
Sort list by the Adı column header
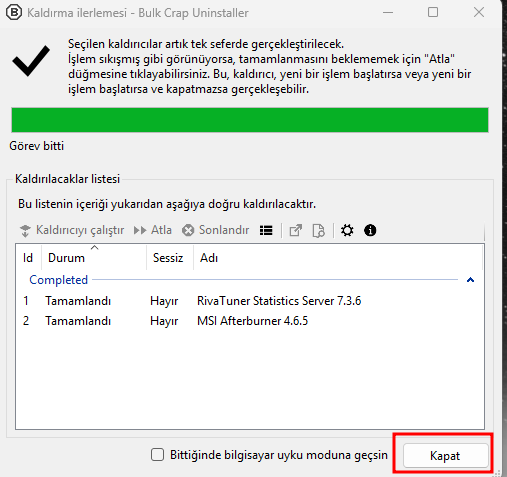338,258
